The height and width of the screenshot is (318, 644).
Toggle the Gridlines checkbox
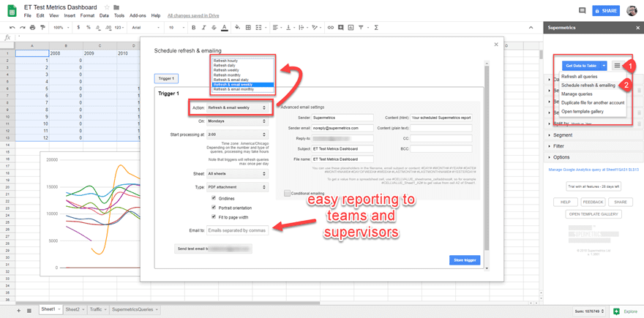coord(214,198)
